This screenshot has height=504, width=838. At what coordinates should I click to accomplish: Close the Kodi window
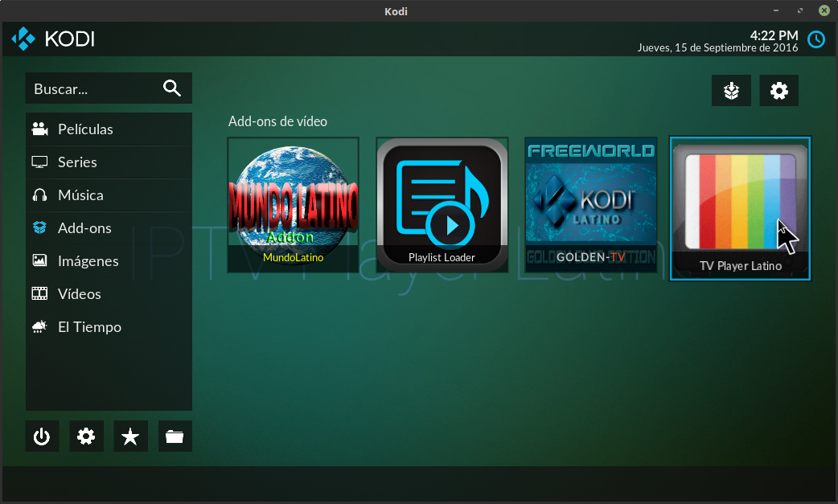(824, 10)
